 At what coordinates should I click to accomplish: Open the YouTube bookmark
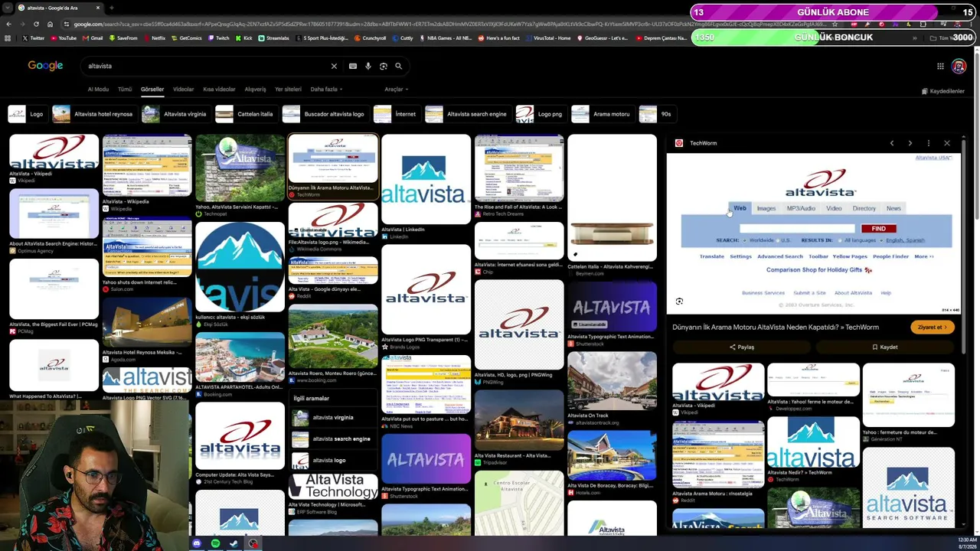tap(64, 38)
